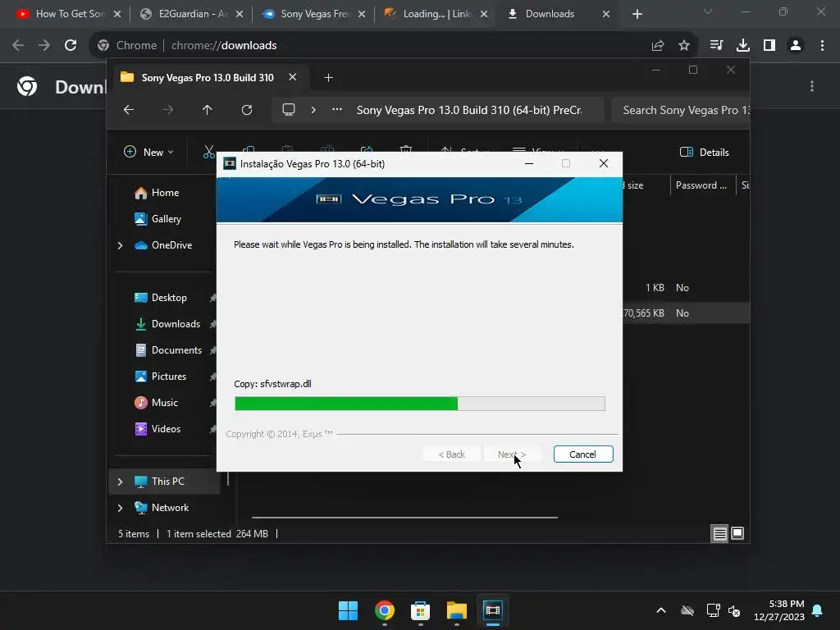Open the notifications bell

tap(818, 610)
